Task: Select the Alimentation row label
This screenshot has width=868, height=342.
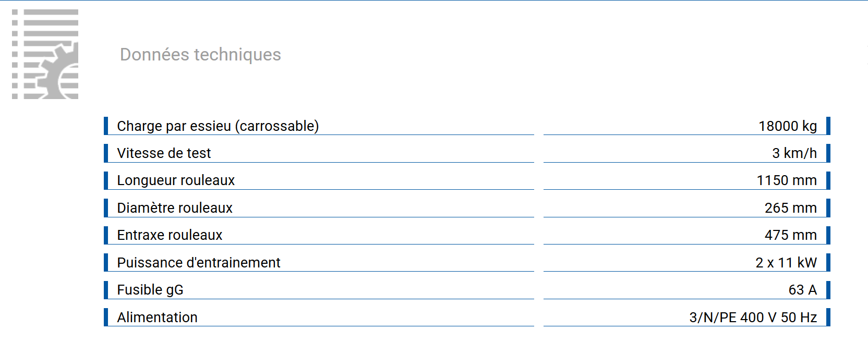Action: (157, 317)
